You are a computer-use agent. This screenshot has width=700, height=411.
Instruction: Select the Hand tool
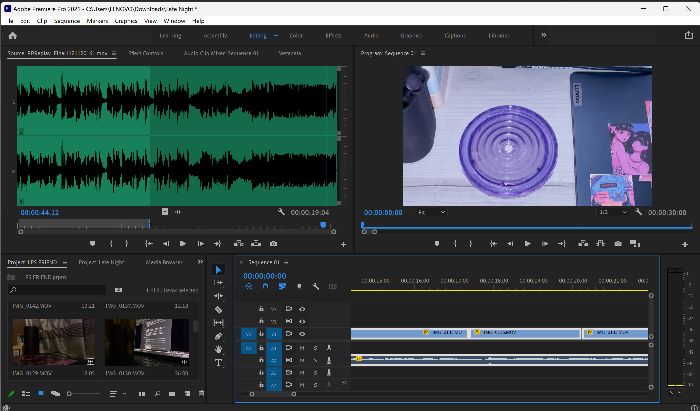coord(218,349)
